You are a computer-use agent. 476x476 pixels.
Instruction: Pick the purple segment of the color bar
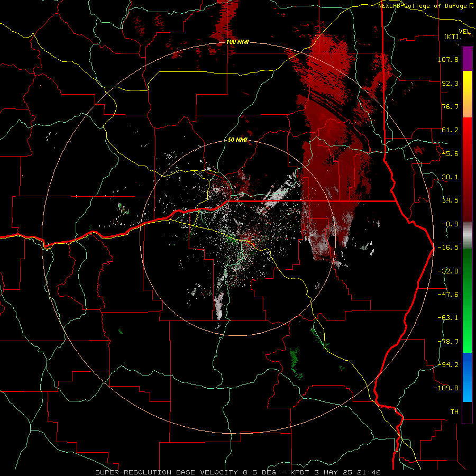467,59
